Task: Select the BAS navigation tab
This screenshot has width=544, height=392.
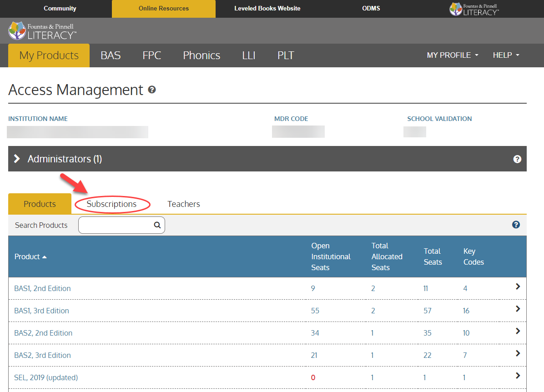Action: point(111,55)
